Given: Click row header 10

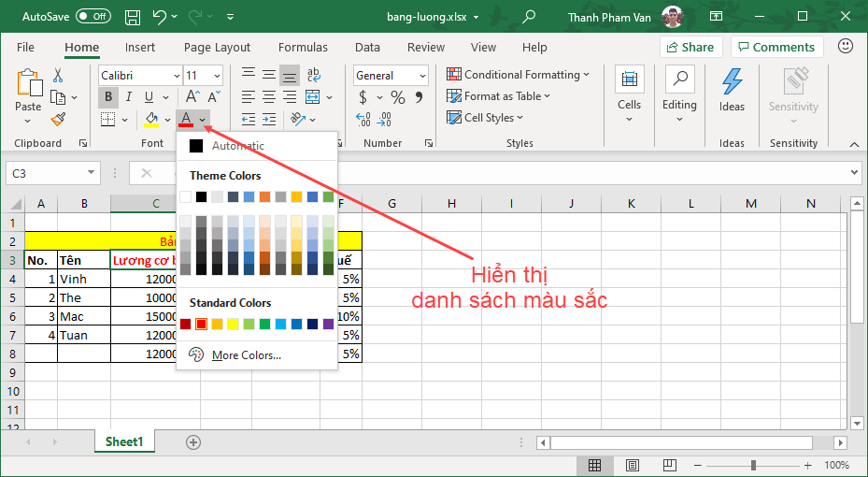Looking at the screenshot, I should 12,391.
